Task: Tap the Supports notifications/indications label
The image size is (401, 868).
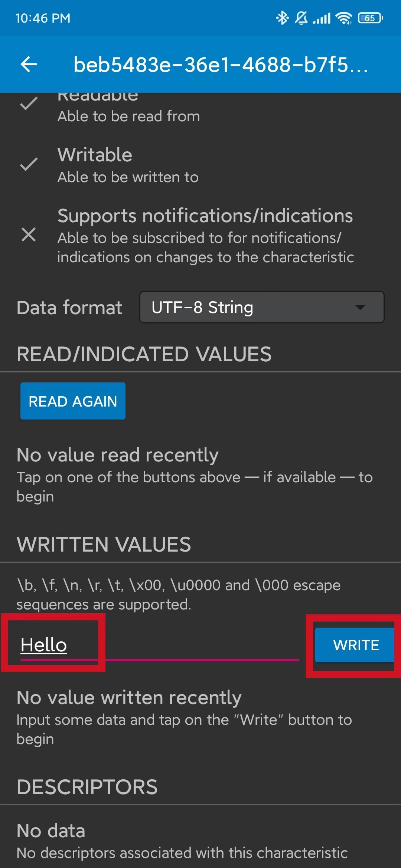Action: click(x=205, y=216)
